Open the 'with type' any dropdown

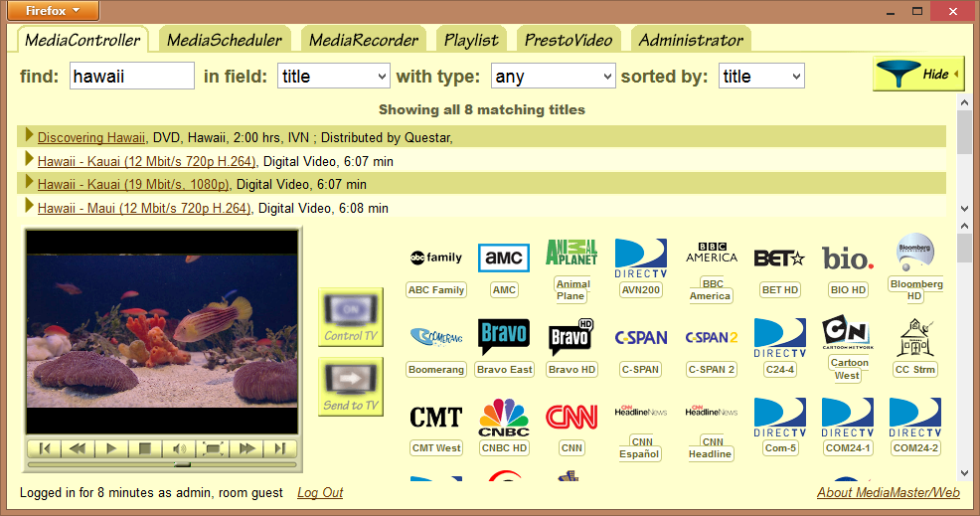coord(554,77)
